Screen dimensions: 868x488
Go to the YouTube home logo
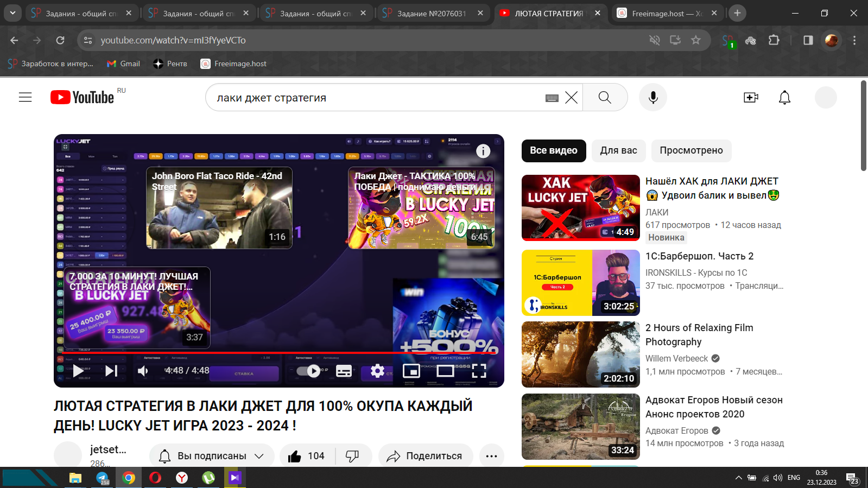82,97
